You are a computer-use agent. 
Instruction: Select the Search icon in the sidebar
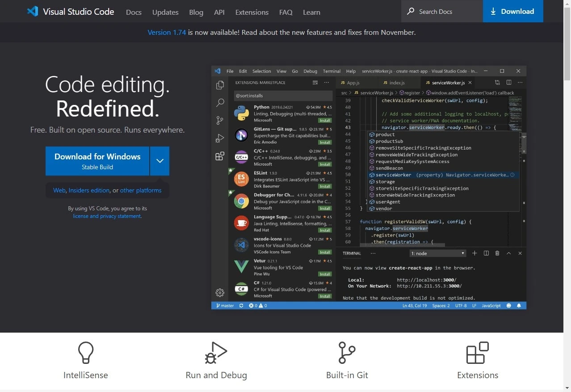pyautogui.click(x=219, y=103)
